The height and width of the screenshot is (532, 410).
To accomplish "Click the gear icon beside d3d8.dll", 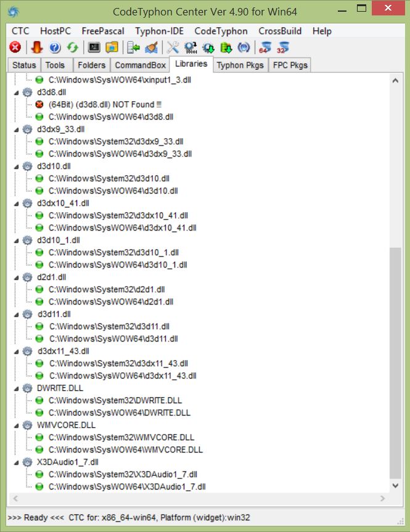I will [28, 92].
